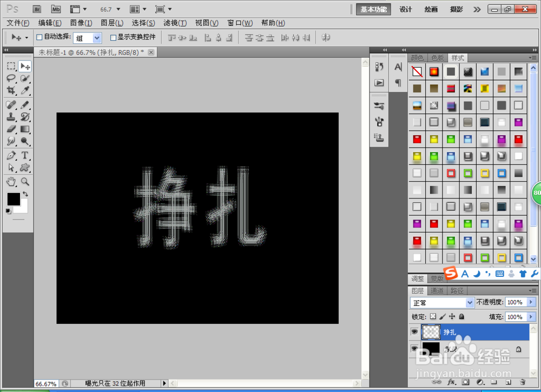Select the Quick Selection tool

coord(25,78)
